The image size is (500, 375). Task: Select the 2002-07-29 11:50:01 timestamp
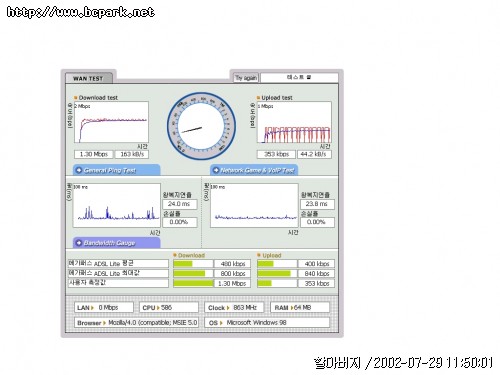pos(433,363)
